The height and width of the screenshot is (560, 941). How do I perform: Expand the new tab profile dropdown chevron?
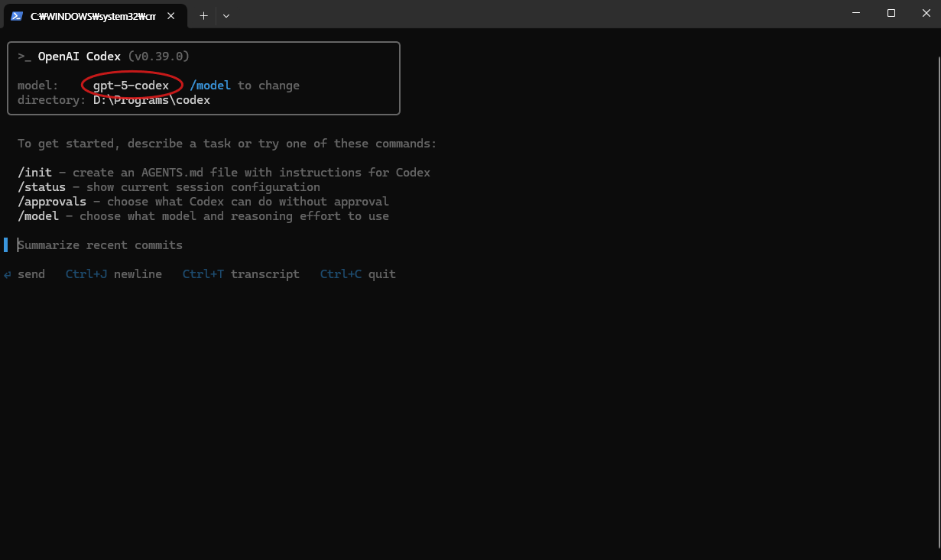(226, 15)
